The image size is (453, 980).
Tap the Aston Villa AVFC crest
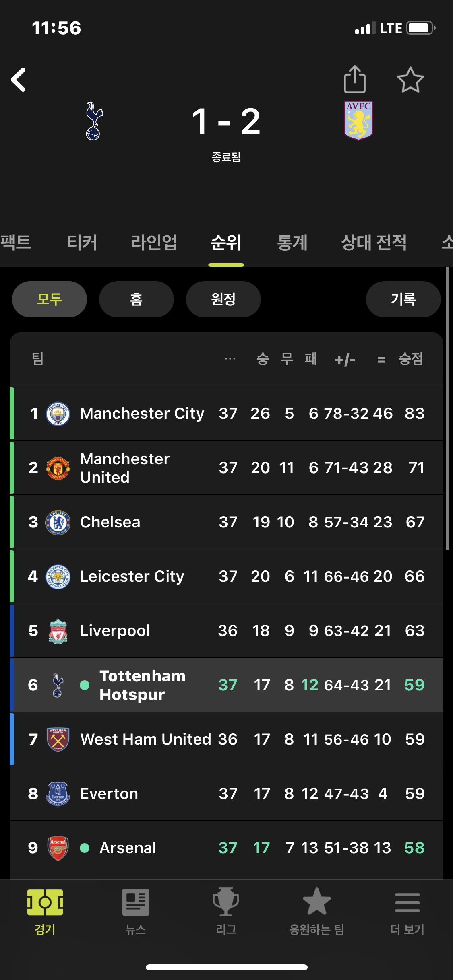(358, 120)
